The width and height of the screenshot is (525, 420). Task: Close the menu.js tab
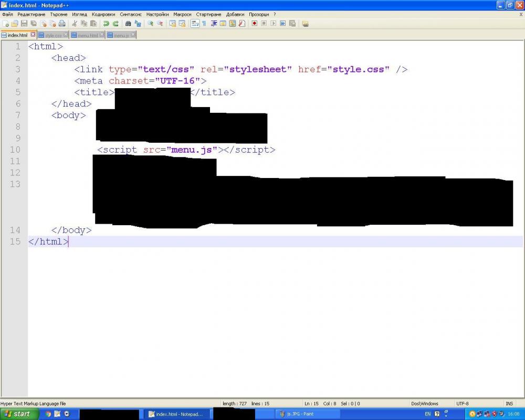[x=133, y=35]
